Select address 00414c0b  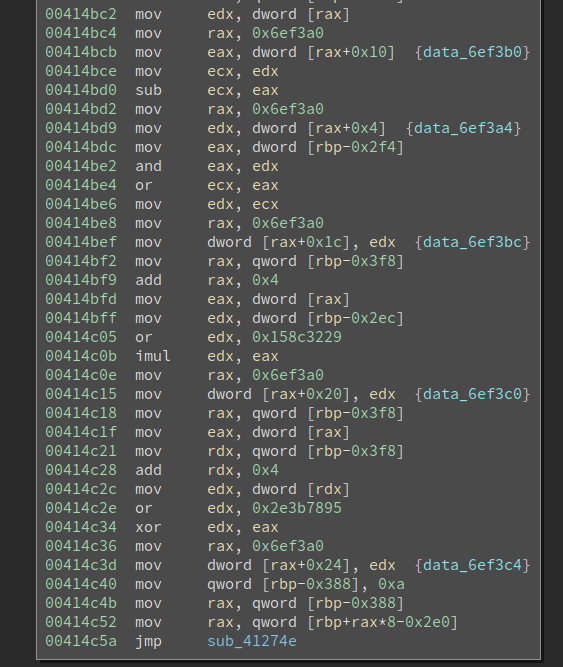[x=81, y=356]
